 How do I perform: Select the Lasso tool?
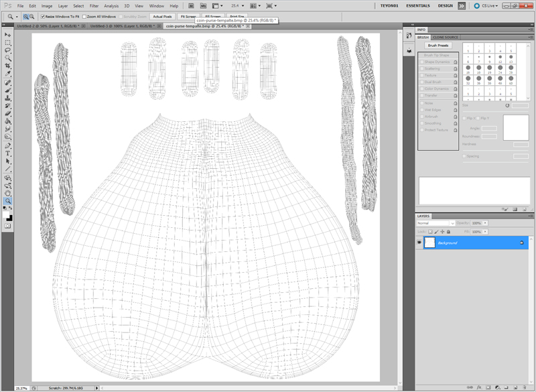[8, 50]
